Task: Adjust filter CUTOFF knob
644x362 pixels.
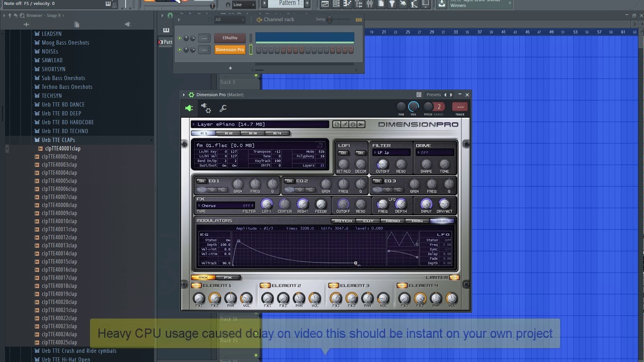Action: (382, 164)
